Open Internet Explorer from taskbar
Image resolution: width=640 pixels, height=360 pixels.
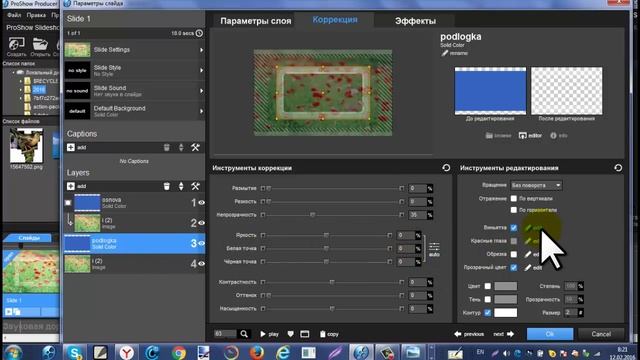point(283,352)
